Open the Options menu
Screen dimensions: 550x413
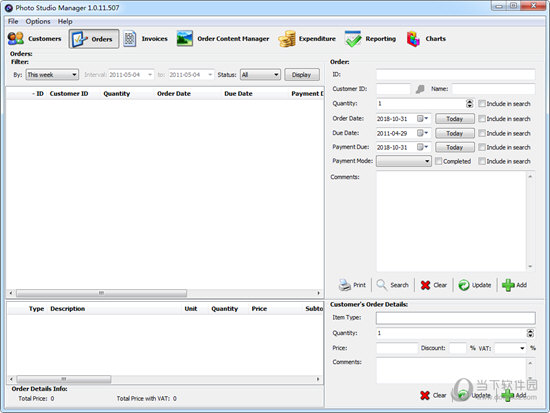tap(38, 21)
